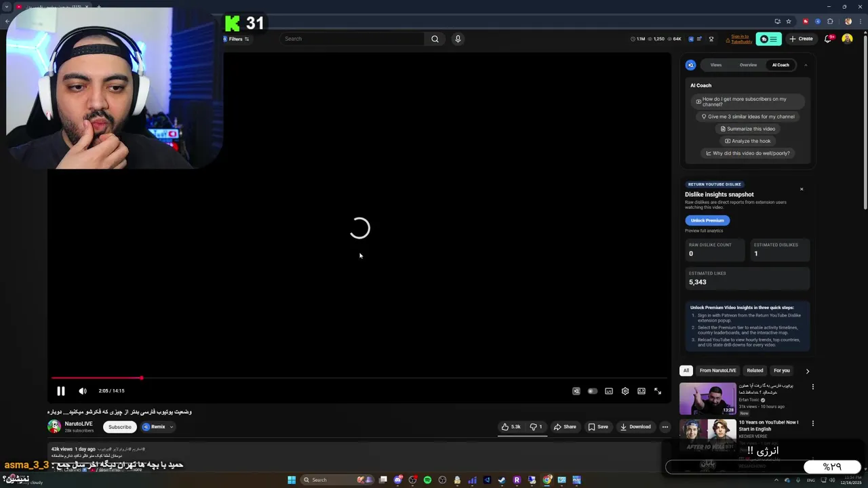Open 10 Years on YouTube video title
Screen dimensions: 868x488
768,426
